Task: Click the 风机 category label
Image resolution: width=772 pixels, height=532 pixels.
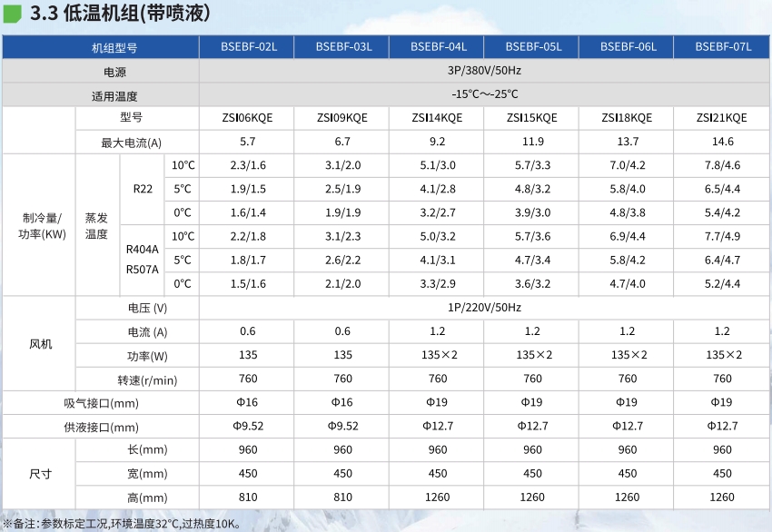Action: pos(41,344)
